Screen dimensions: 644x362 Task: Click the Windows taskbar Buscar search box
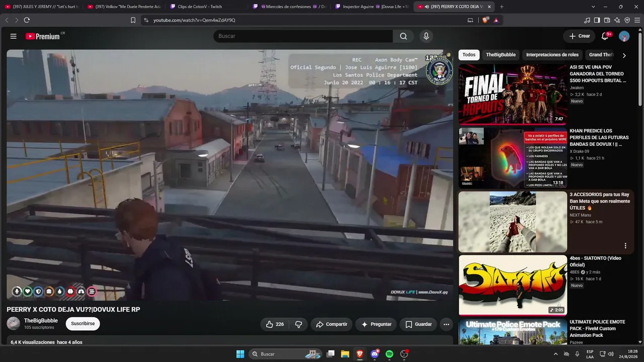click(286, 354)
